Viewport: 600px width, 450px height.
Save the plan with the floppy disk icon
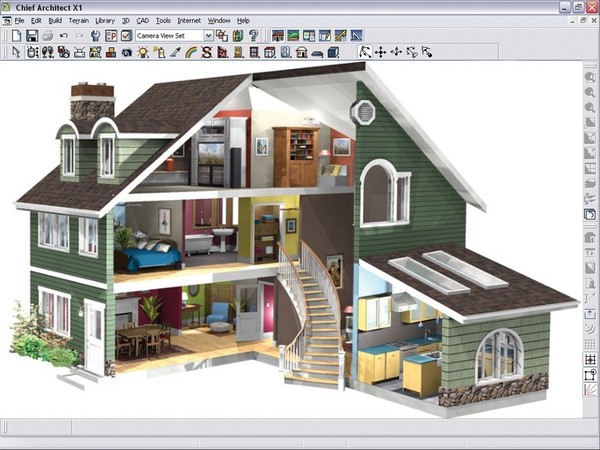pos(31,36)
